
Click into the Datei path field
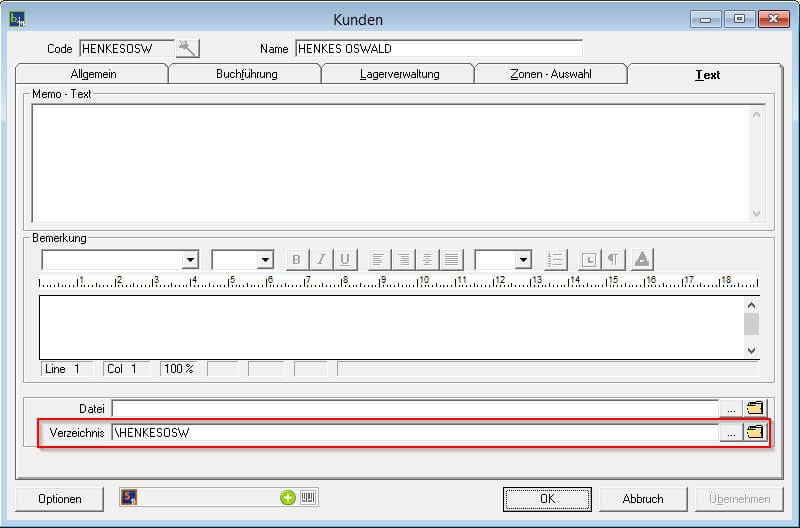[x=415, y=408]
